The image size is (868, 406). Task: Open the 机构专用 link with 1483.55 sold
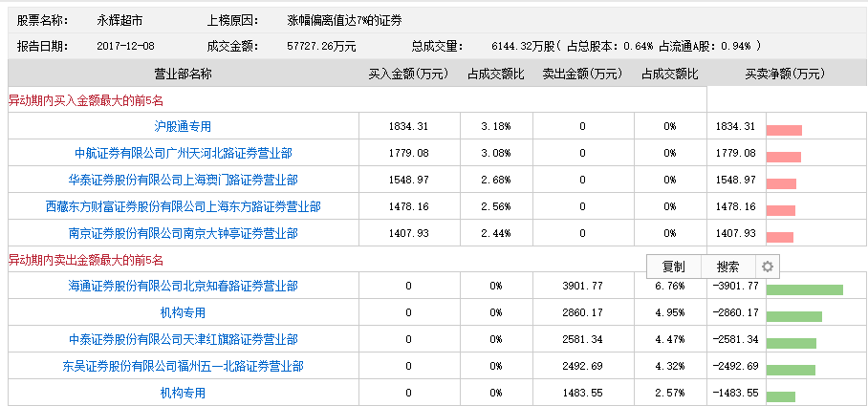(183, 393)
